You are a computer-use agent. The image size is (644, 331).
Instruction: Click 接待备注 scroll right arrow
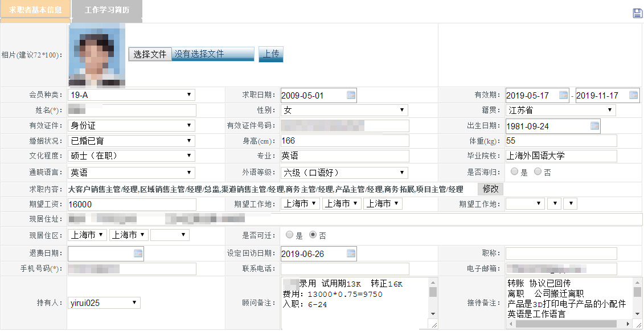tap(629, 324)
